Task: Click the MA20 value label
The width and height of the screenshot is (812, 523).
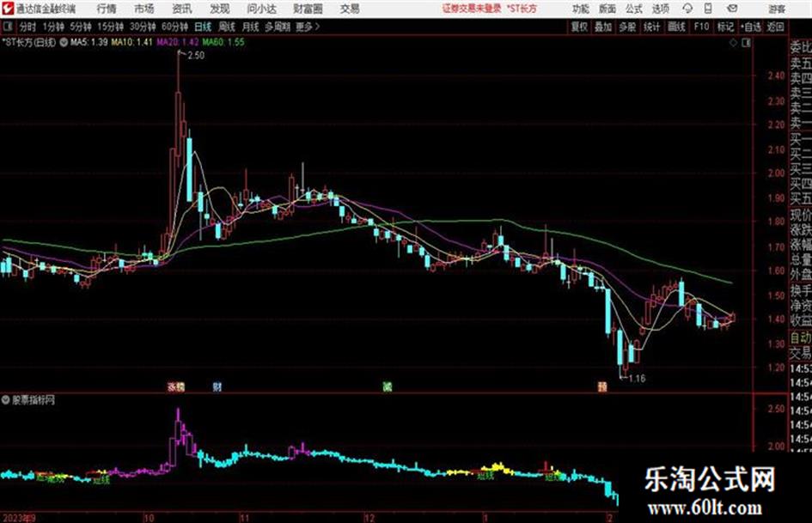Action: (x=178, y=42)
